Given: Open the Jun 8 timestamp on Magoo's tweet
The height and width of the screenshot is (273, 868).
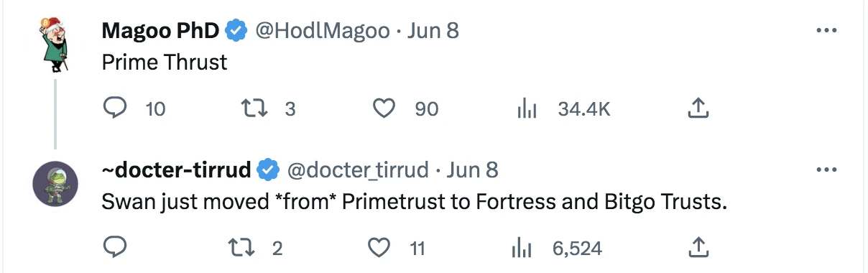Looking at the screenshot, I should click(x=433, y=31).
